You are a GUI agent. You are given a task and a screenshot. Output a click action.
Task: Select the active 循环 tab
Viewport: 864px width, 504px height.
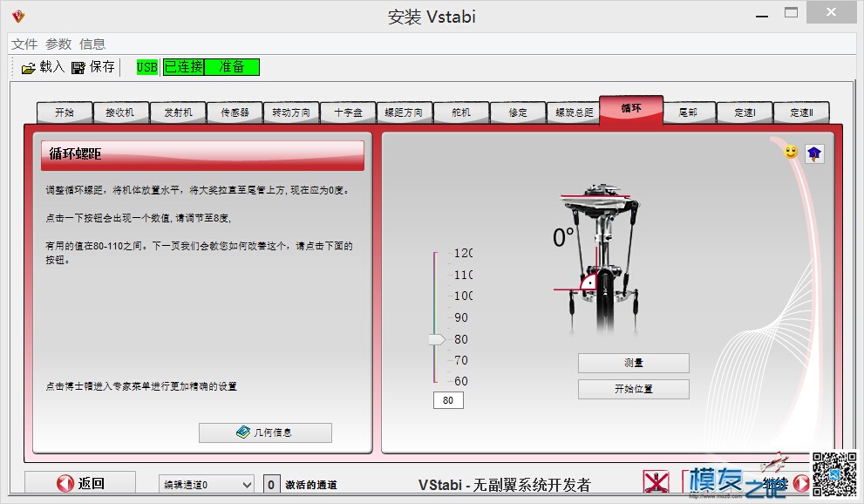point(631,109)
